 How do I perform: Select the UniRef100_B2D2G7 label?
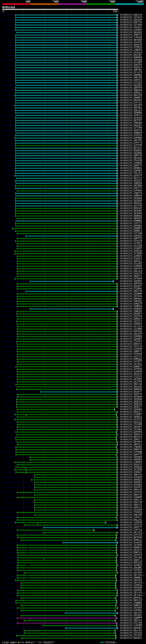pyautogui.click(x=131, y=68)
